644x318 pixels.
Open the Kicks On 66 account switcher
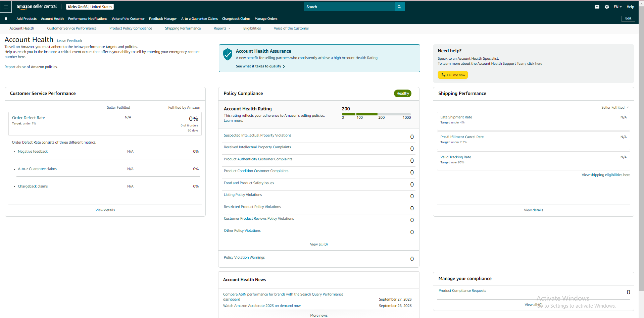click(90, 7)
